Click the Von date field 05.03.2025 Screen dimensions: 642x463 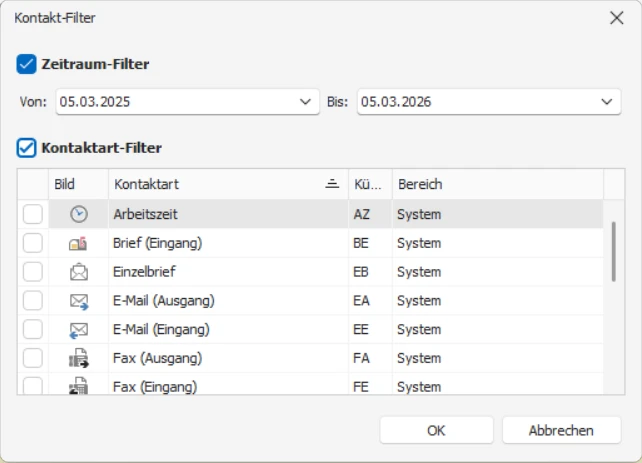coord(188,102)
